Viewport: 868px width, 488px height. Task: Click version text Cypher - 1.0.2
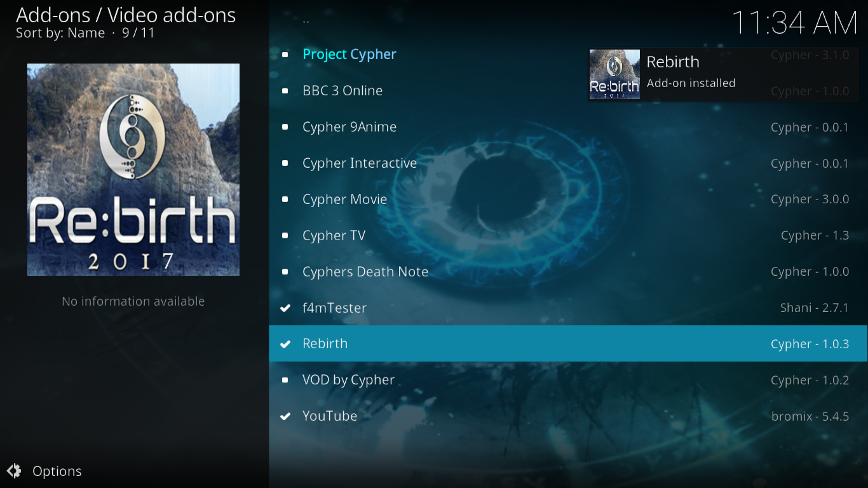coord(810,381)
